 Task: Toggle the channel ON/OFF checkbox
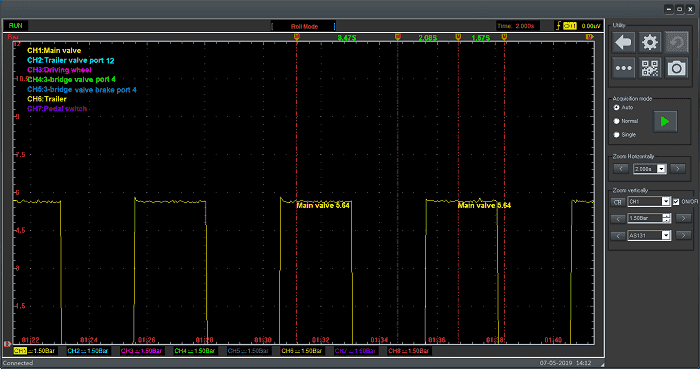676,202
